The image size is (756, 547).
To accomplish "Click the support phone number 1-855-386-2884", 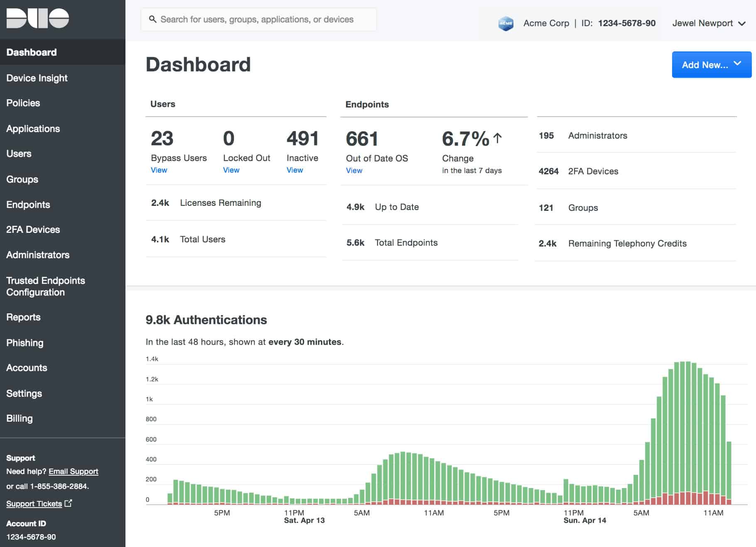I will click(x=59, y=486).
